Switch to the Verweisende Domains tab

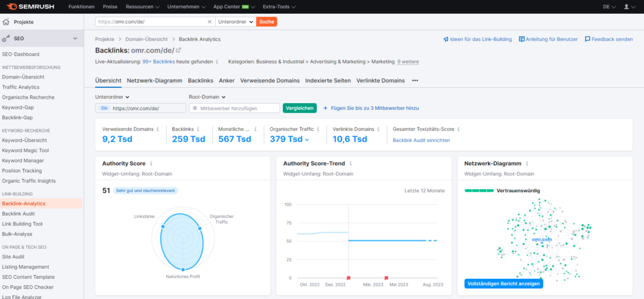tap(270, 81)
